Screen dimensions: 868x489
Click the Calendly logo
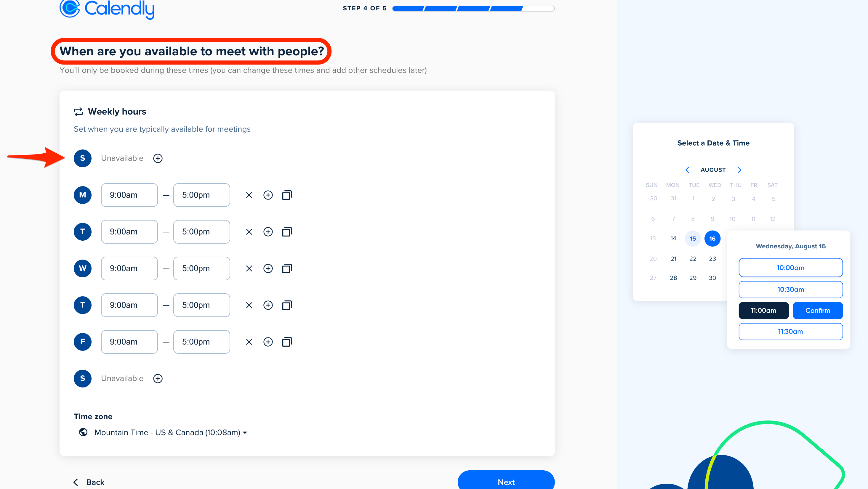click(107, 9)
